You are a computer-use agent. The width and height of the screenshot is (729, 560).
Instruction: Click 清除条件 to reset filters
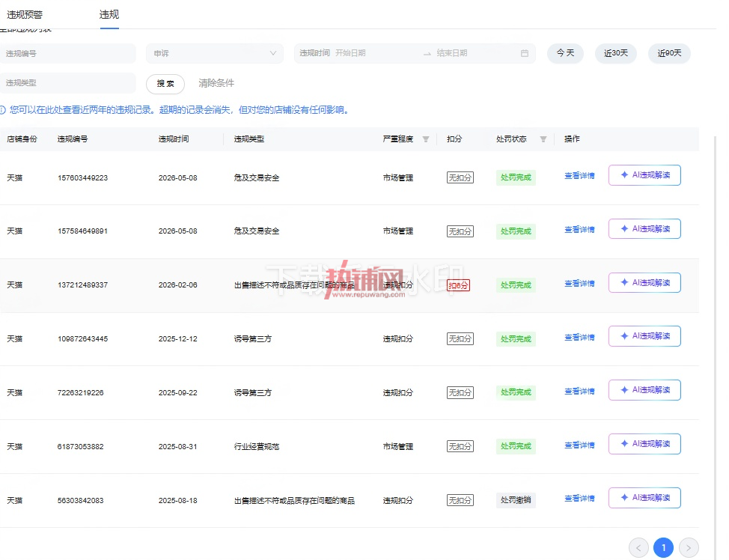pyautogui.click(x=216, y=83)
